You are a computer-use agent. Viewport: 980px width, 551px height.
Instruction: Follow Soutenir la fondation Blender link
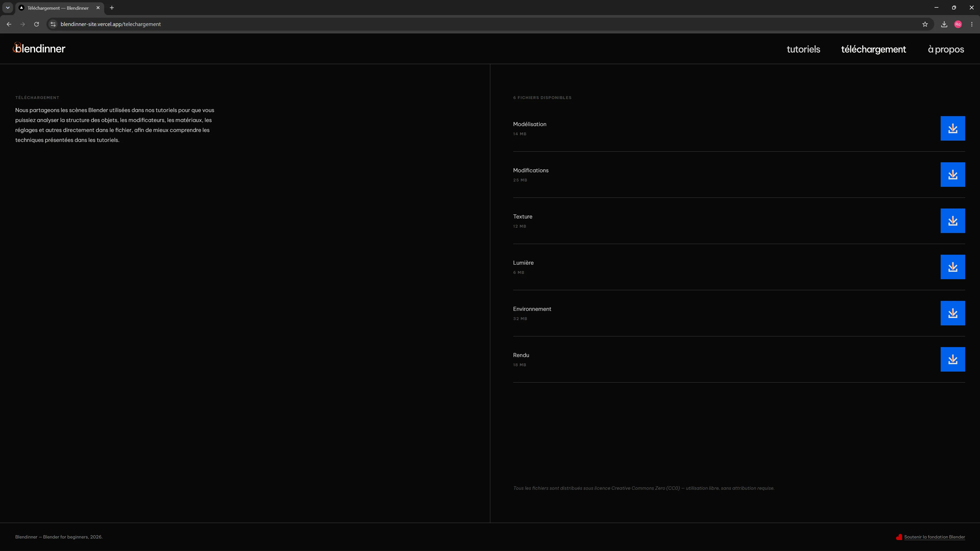pyautogui.click(x=934, y=537)
